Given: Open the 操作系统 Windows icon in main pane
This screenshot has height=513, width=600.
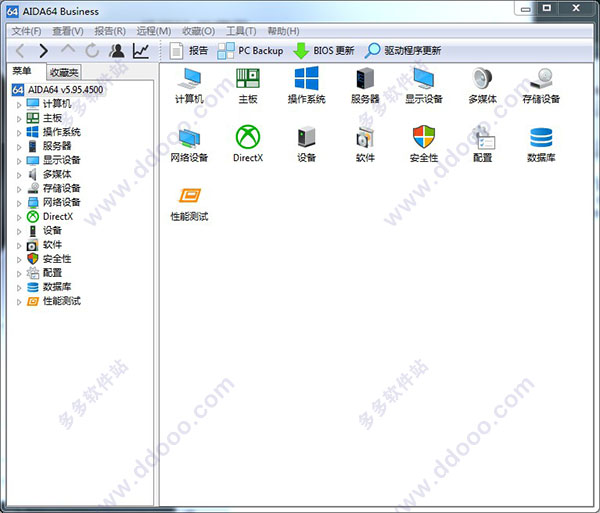Looking at the screenshot, I should click(306, 86).
